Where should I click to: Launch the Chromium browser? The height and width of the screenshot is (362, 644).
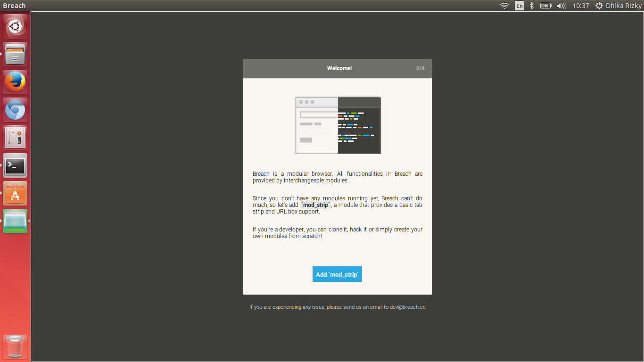15,109
